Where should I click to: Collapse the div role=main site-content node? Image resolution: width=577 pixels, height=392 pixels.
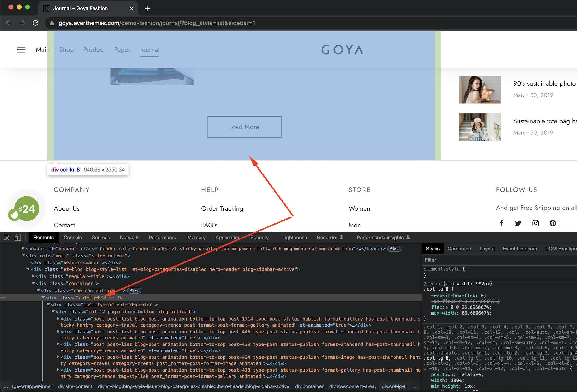point(23,255)
